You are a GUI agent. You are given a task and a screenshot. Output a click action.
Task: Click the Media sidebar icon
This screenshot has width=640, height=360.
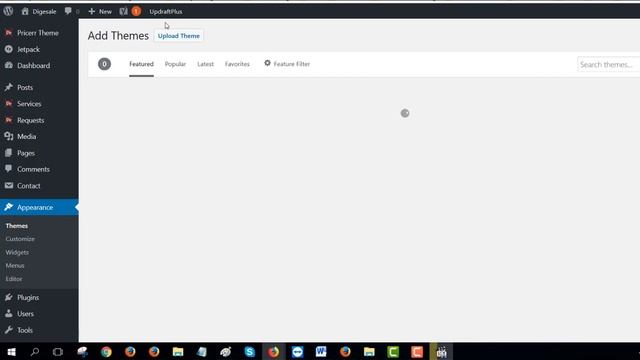tap(9, 136)
